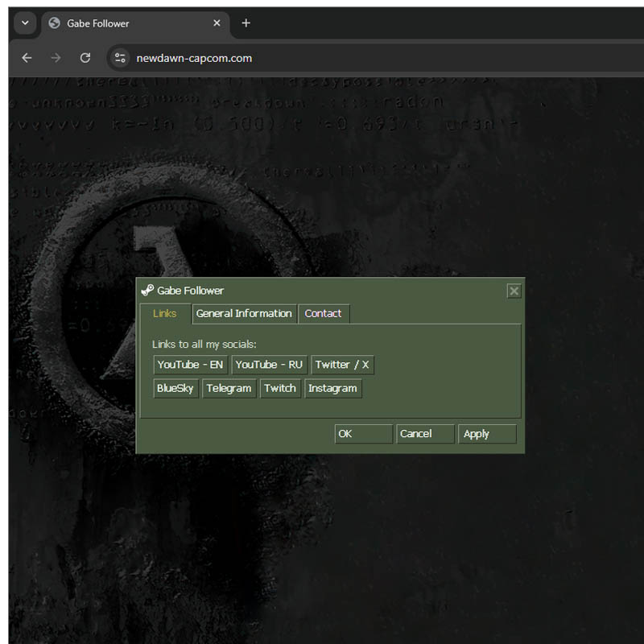Click the forward navigation arrow
Screen dimensions: 644x644
pos(56,58)
